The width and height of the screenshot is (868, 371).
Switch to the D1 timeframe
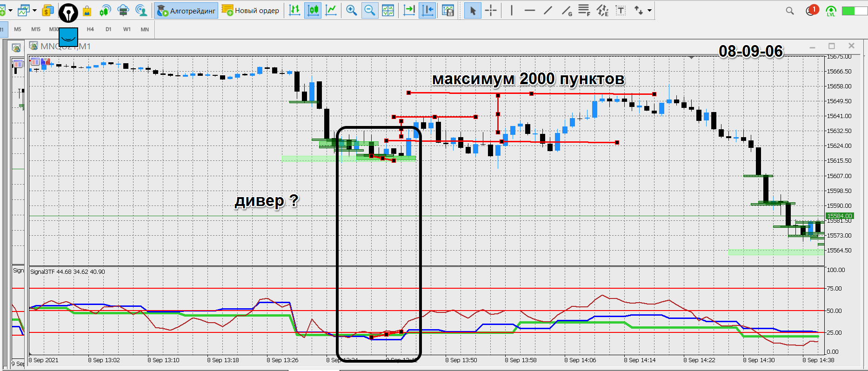point(108,29)
